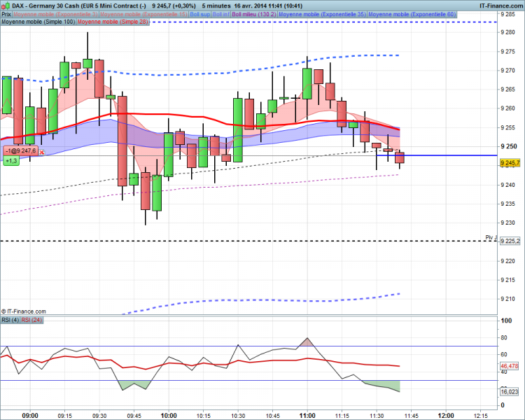Click the blue horizontal price line
Image resolution: width=525 pixels, height=420 pixels.
tap(437, 155)
